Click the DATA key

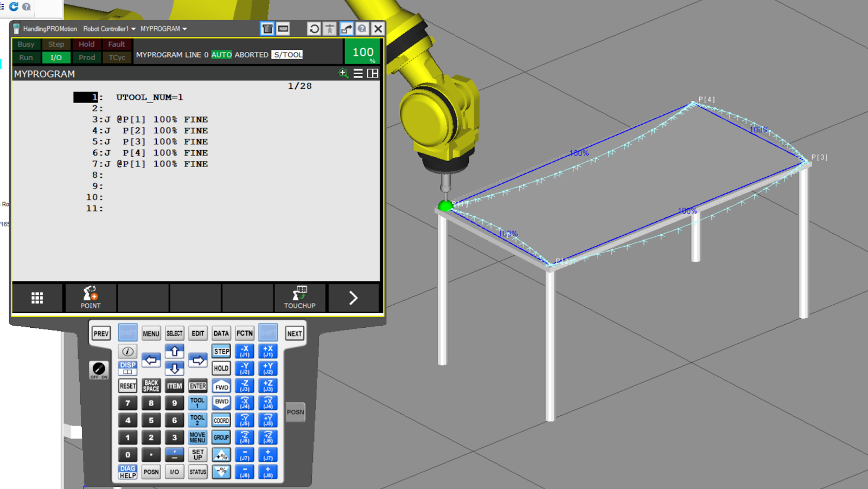[221, 333]
